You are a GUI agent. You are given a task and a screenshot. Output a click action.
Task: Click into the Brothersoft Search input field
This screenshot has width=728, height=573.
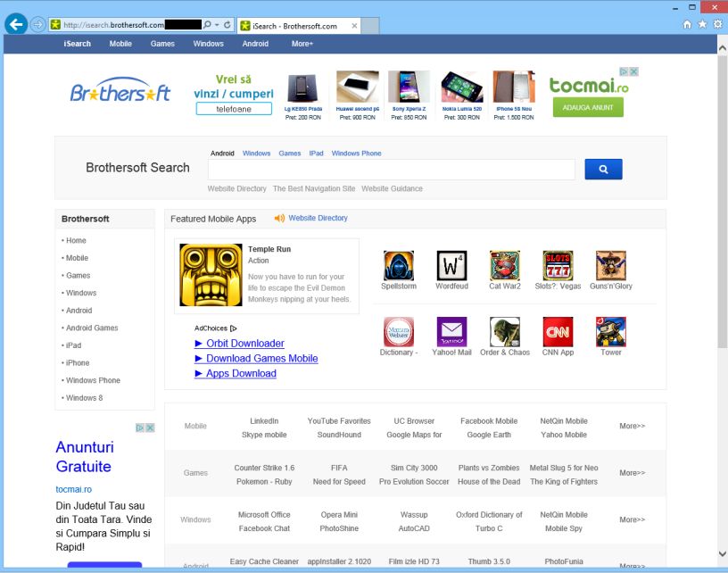[392, 170]
